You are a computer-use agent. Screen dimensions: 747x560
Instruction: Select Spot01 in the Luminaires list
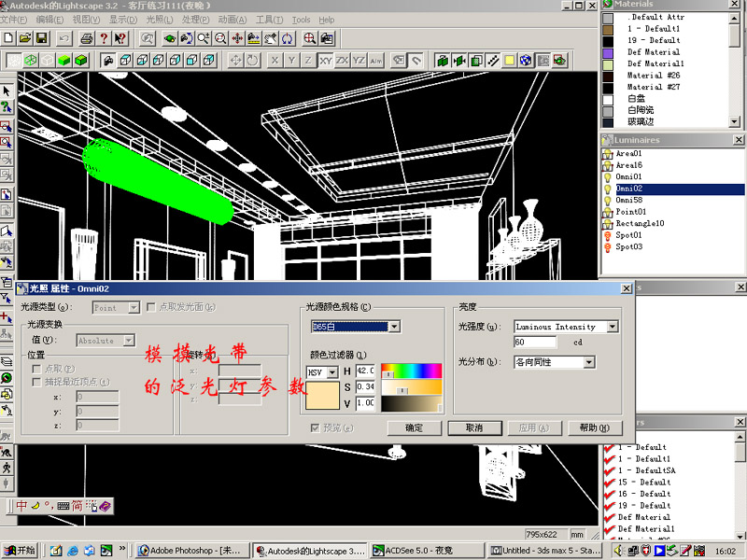point(628,235)
